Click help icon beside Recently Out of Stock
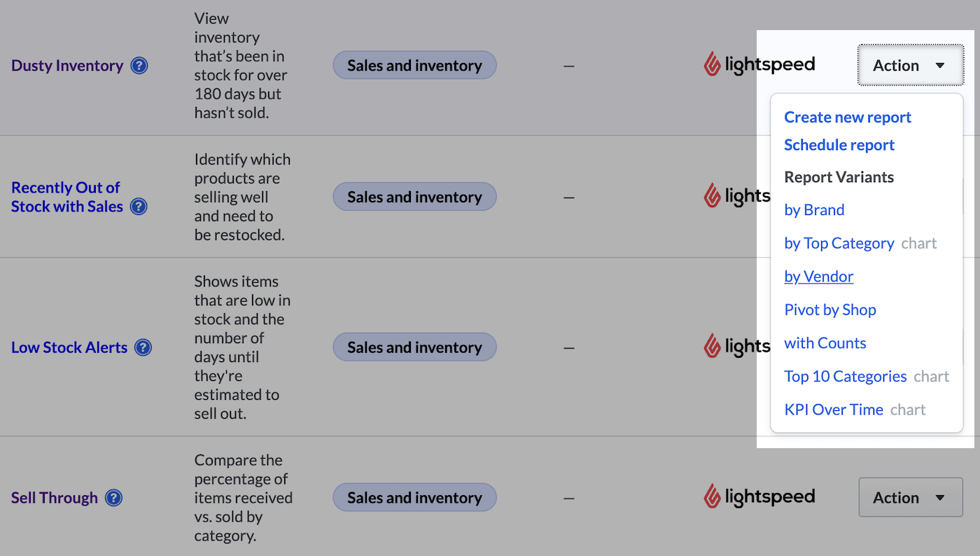 click(139, 207)
